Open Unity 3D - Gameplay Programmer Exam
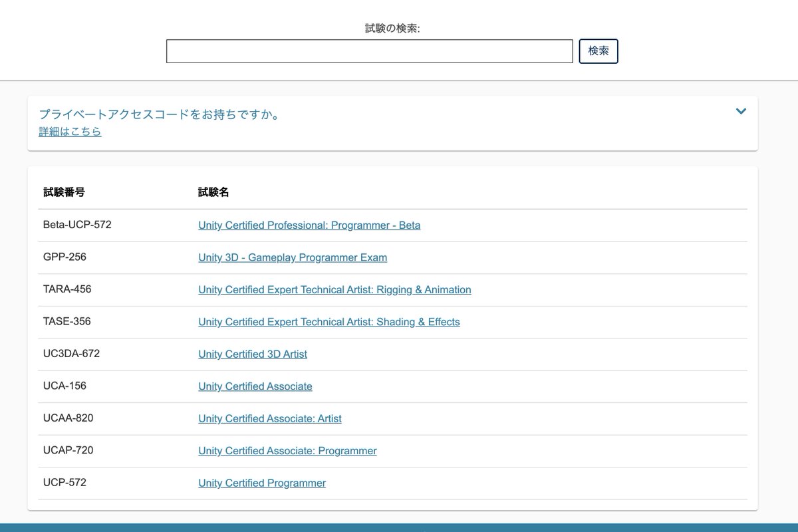Viewport: 798px width, 532px height. (293, 257)
